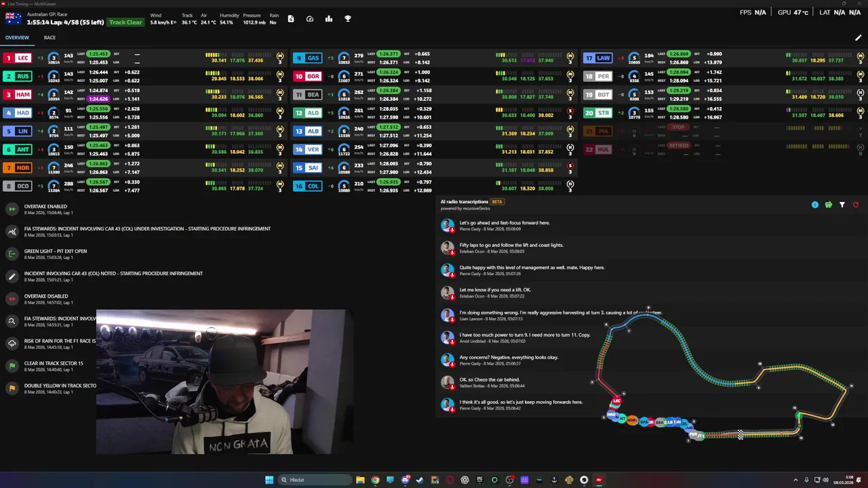Select NOR driver tag in position 7
The image size is (868, 488).
[19, 167]
